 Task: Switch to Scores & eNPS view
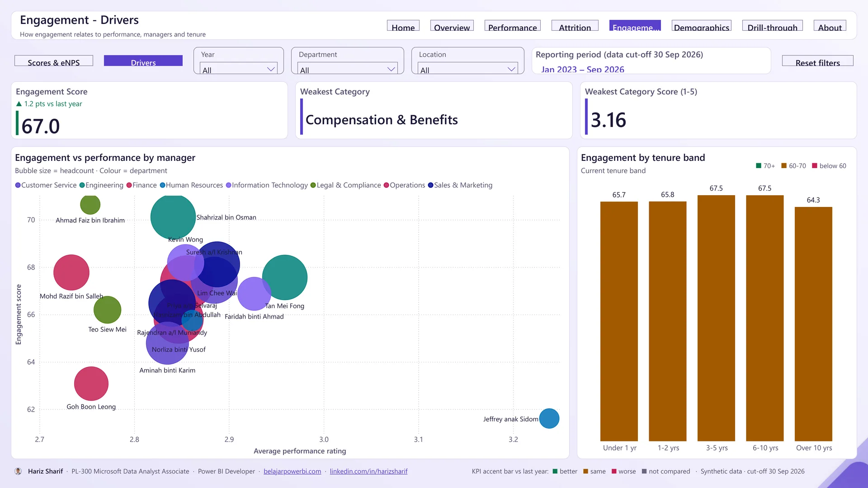tap(54, 61)
